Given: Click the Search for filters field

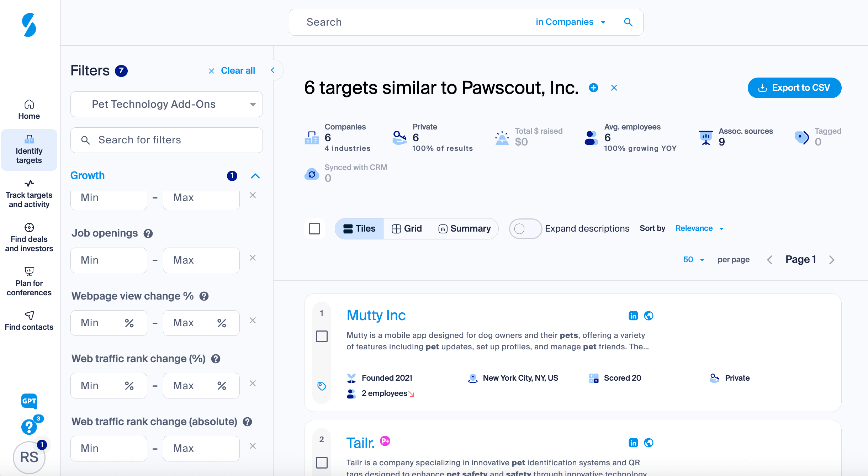Looking at the screenshot, I should [166, 140].
